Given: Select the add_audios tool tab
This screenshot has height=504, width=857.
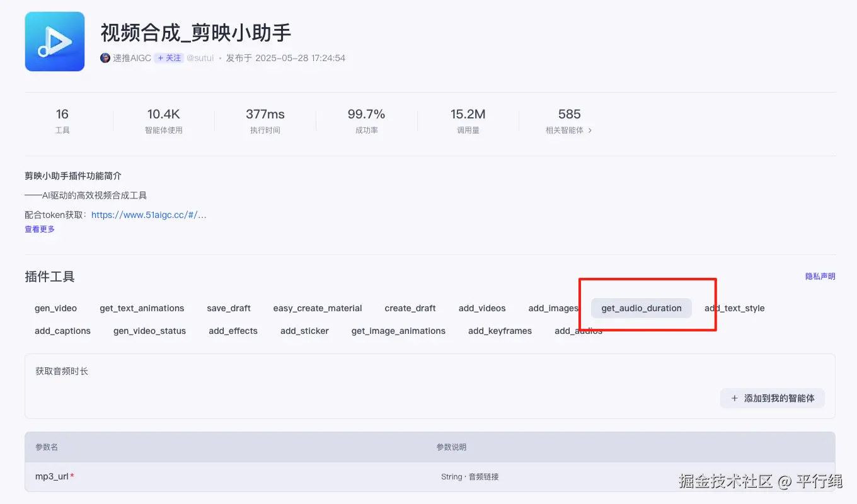Looking at the screenshot, I should coord(578,331).
